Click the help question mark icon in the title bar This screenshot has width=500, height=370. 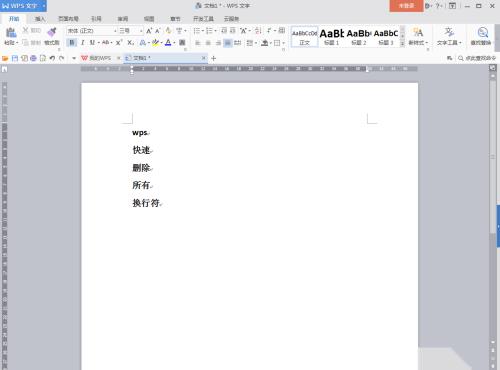click(438, 6)
